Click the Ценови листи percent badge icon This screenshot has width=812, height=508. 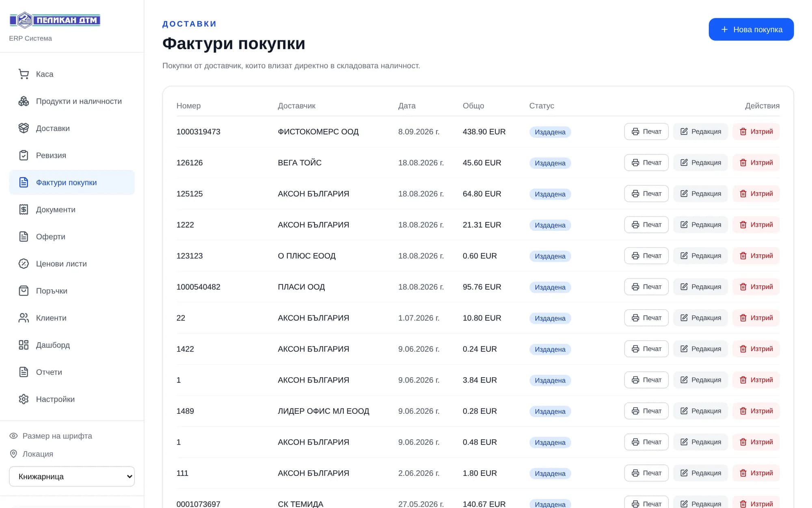click(x=24, y=264)
